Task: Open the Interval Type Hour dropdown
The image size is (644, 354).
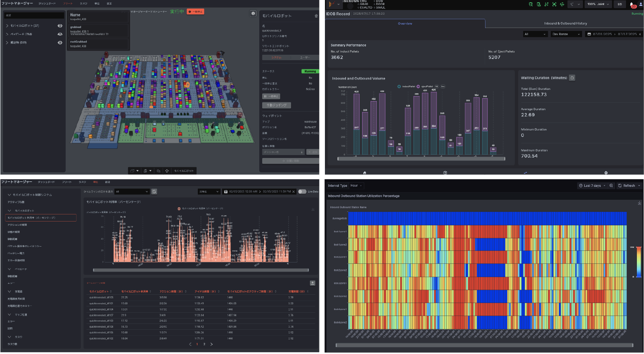Action: [x=356, y=186]
